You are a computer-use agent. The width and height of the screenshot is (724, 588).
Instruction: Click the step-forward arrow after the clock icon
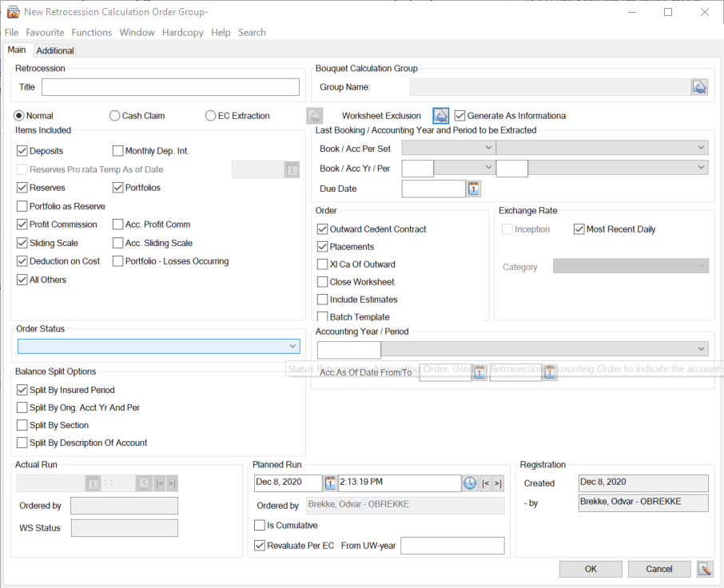[x=497, y=483]
